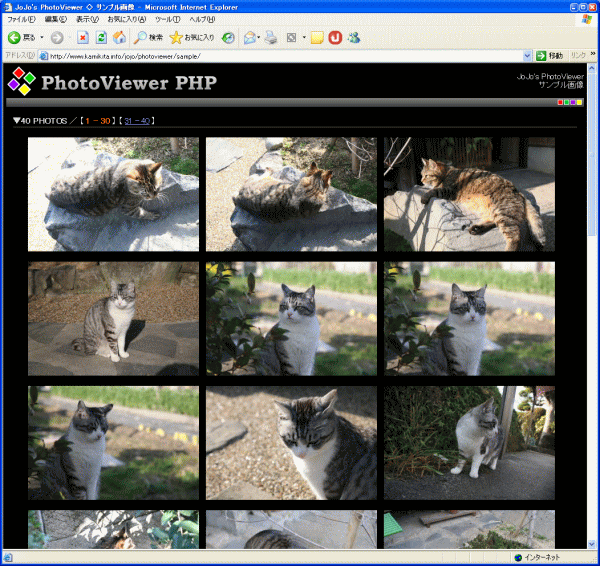Refresh the page using green arrows icon

coord(101,38)
